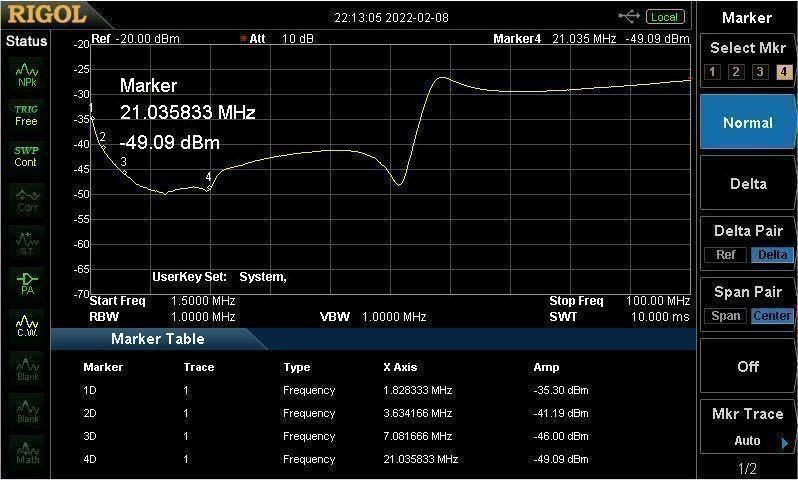Click the Marker Table header tab
Viewport: 798px width, 480px height.
(x=158, y=339)
